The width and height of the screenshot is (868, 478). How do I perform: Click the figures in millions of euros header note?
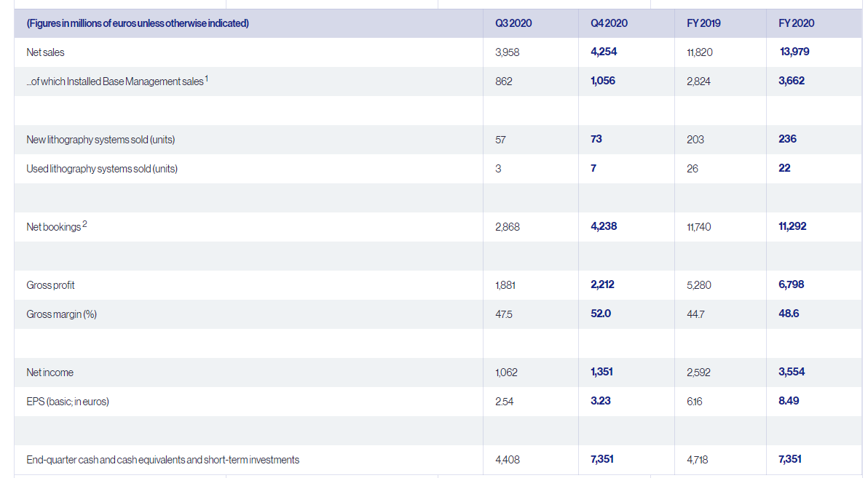pos(138,23)
